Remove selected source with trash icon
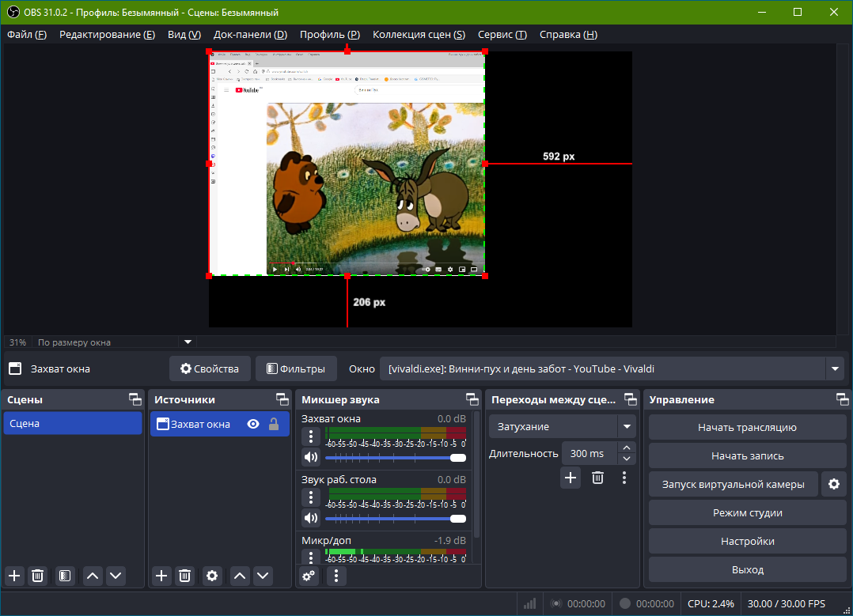This screenshot has height=616, width=853. click(185, 576)
